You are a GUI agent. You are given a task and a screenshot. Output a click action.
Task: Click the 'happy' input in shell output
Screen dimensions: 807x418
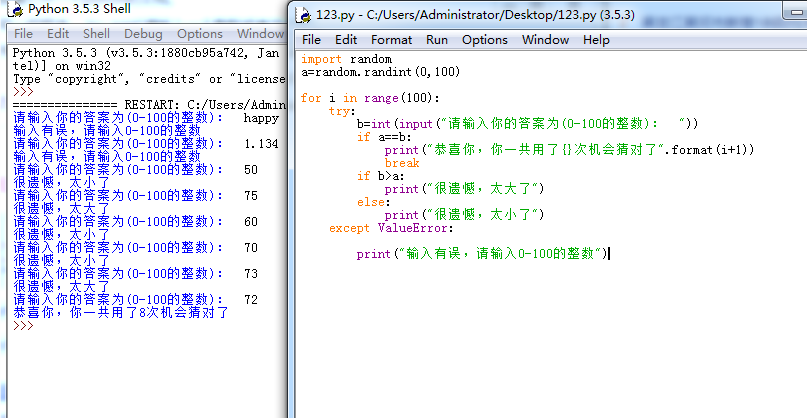click(x=261, y=118)
